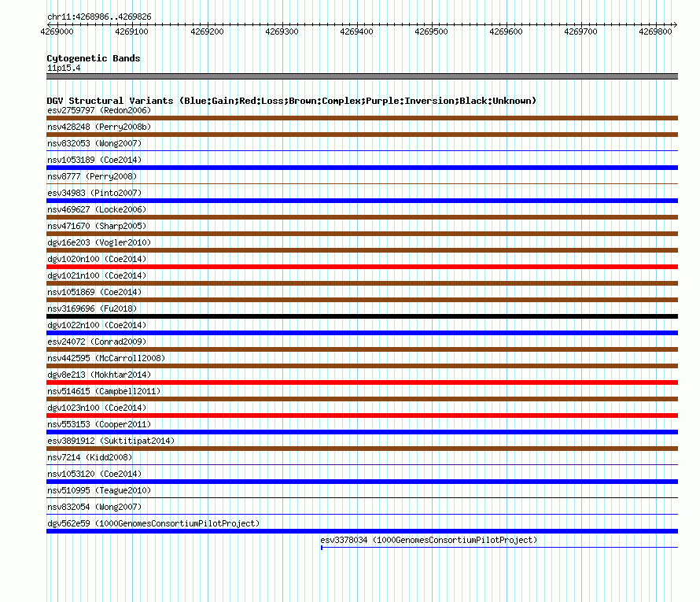
Task: Click the blue bar under esv34983 (Pinto2007)
Action: tap(362, 201)
